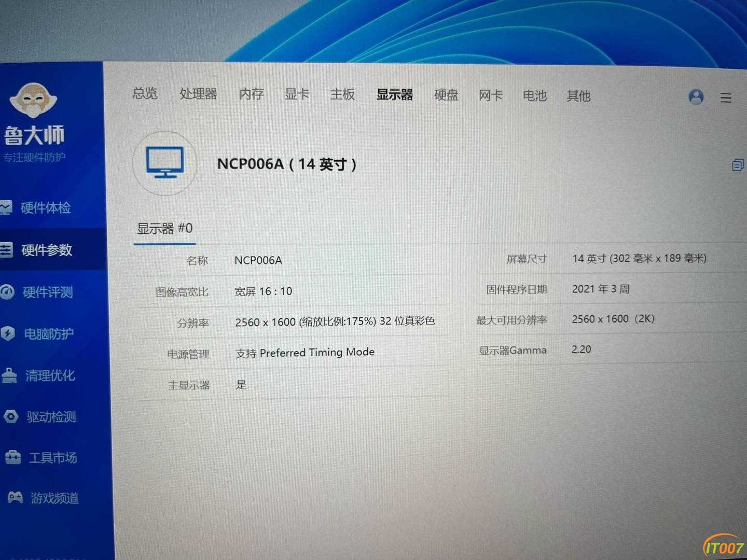Click the 显示器Gamma field label
This screenshot has height=560, width=747.
[x=513, y=351]
